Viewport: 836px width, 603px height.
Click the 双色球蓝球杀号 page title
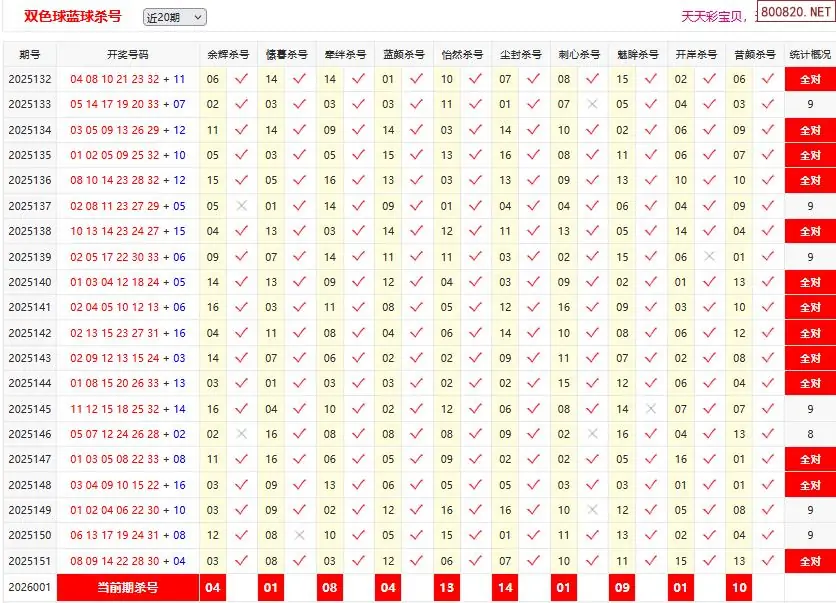pyautogui.click(x=73, y=17)
